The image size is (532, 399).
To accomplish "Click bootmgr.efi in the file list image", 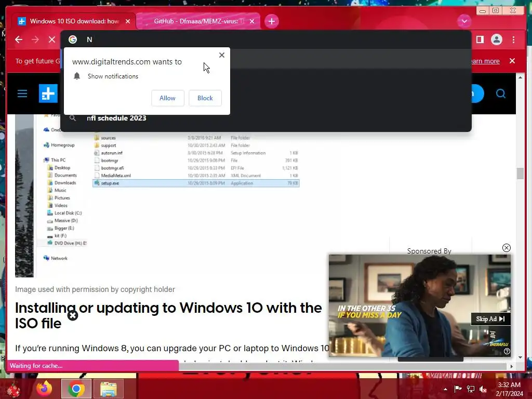I will click(x=112, y=168).
